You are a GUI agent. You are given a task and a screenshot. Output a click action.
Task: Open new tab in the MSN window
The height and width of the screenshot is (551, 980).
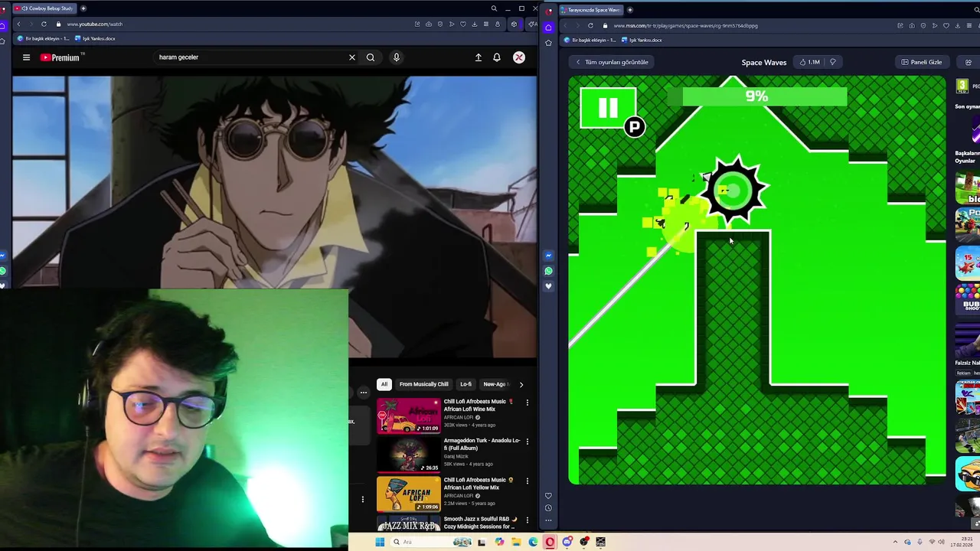[x=630, y=10]
